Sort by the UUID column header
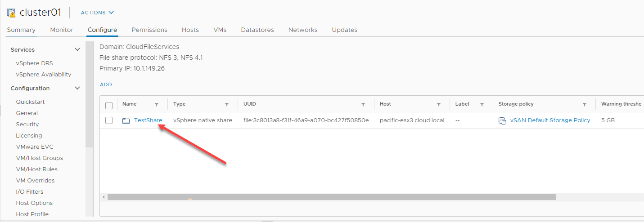This screenshot has width=644, height=222. tap(250, 104)
